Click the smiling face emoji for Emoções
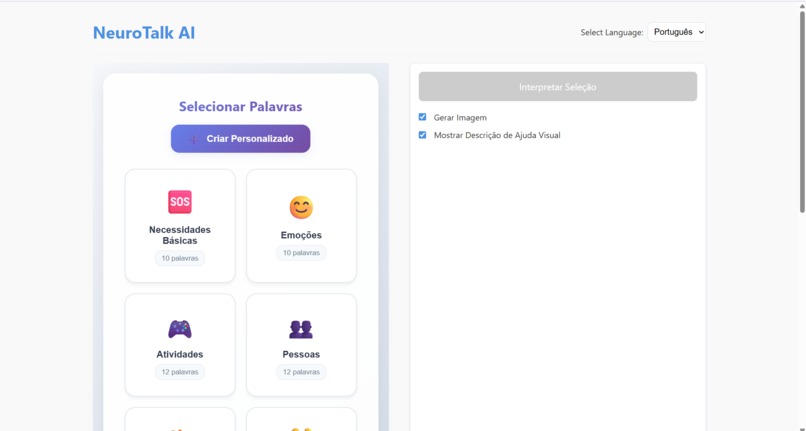This screenshot has height=431, width=806. tap(301, 207)
